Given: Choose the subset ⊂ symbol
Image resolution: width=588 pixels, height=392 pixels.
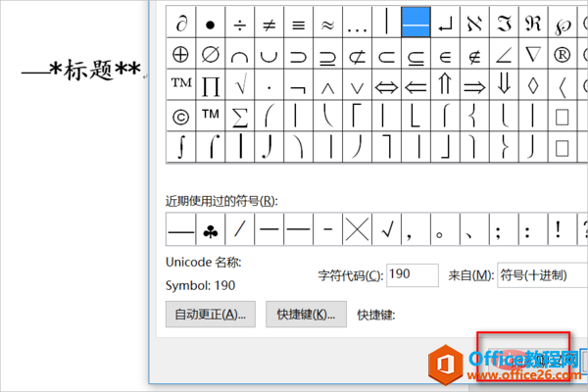Looking at the screenshot, I should point(387,53).
